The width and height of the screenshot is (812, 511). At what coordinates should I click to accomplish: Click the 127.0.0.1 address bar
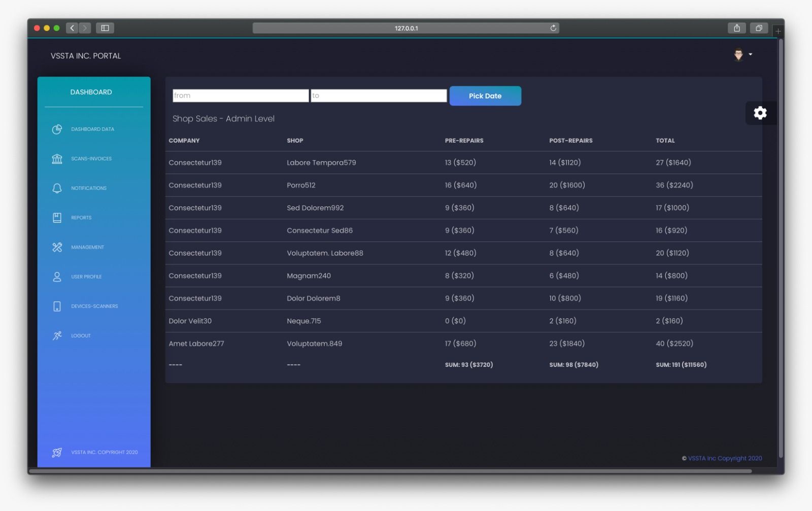click(x=406, y=28)
